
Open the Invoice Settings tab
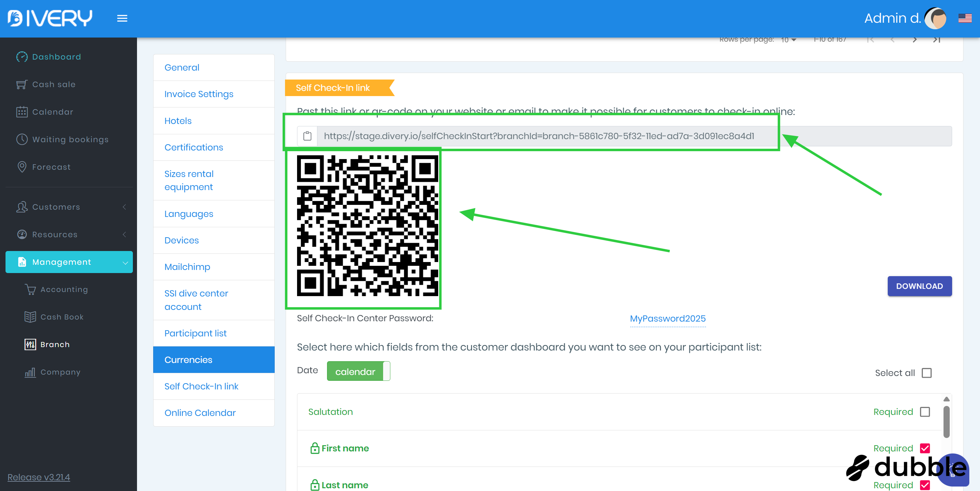[x=199, y=94]
